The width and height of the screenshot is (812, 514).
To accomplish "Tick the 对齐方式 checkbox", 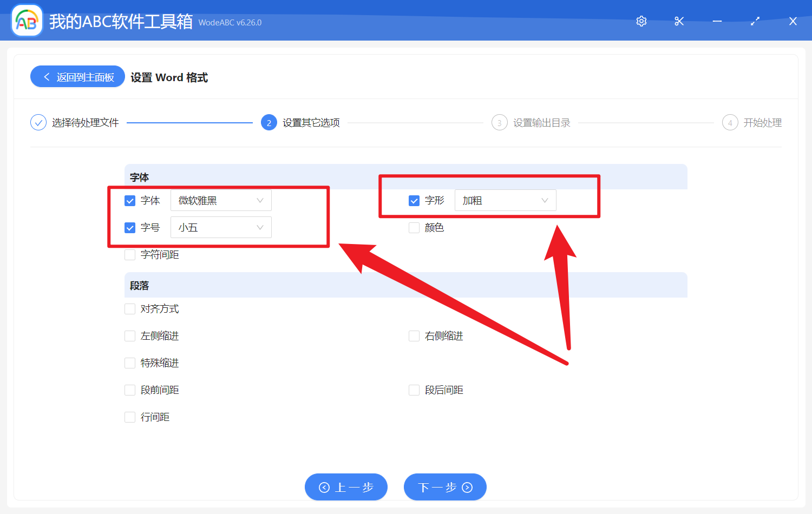I will pos(130,309).
